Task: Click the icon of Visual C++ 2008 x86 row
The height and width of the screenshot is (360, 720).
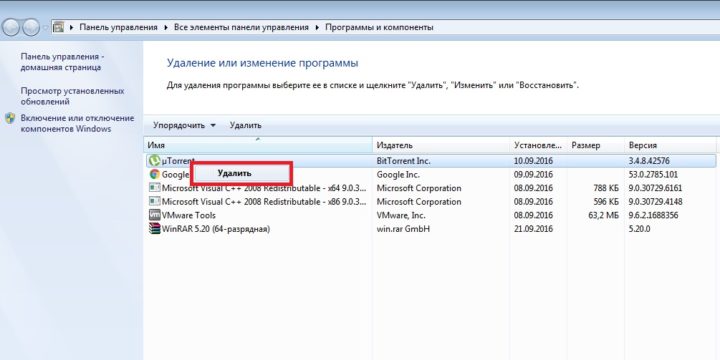Action: tap(154, 202)
